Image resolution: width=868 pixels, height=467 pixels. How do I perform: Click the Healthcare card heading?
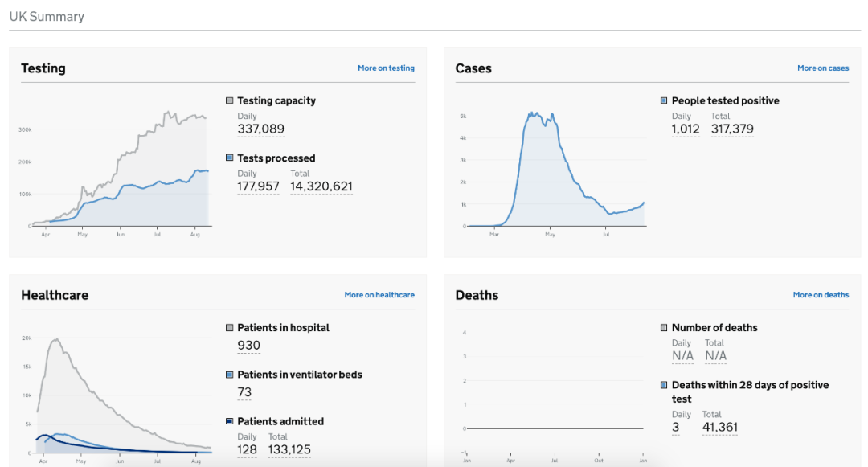pos(55,295)
